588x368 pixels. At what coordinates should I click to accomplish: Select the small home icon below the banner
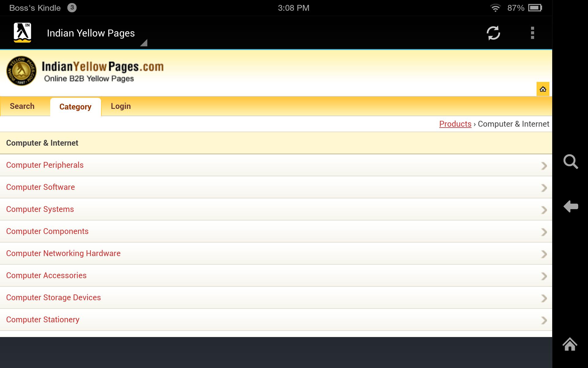click(x=543, y=89)
